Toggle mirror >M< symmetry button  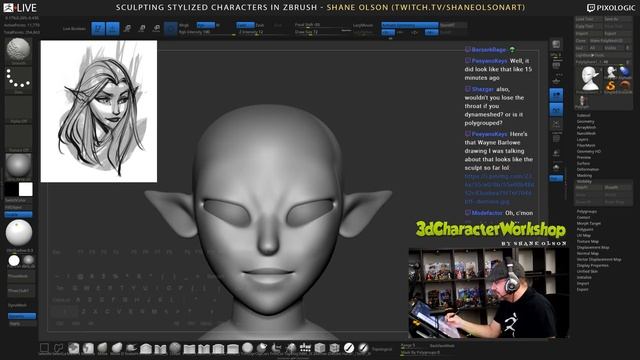431,32
